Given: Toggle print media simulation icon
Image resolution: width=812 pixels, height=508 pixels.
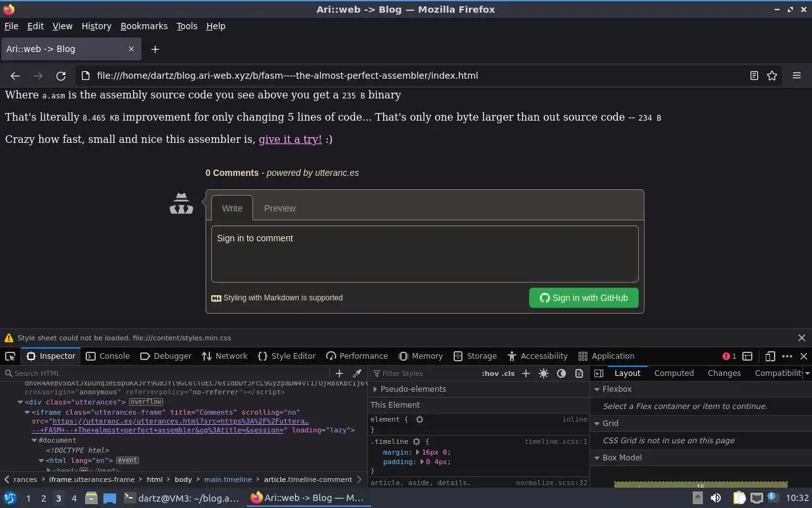Looking at the screenshot, I should pos(579,373).
